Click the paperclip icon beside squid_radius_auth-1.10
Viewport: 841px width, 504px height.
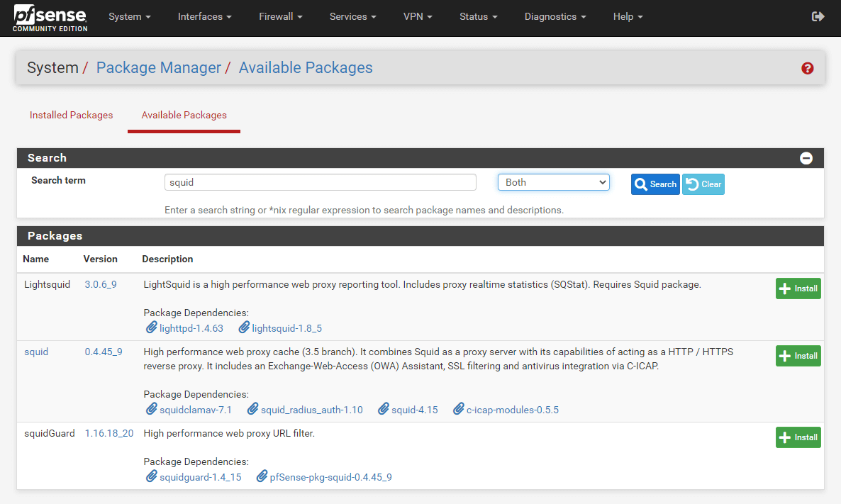(x=252, y=408)
